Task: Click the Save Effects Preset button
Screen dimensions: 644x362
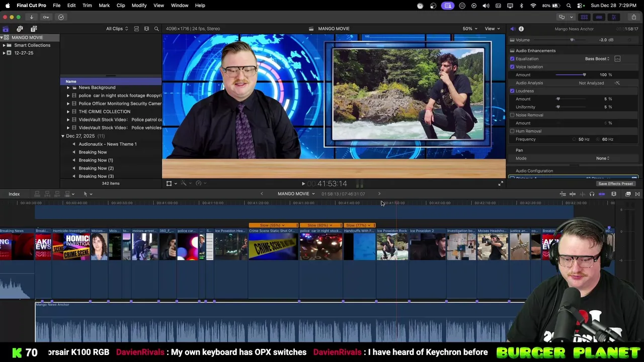Action: click(x=615, y=184)
